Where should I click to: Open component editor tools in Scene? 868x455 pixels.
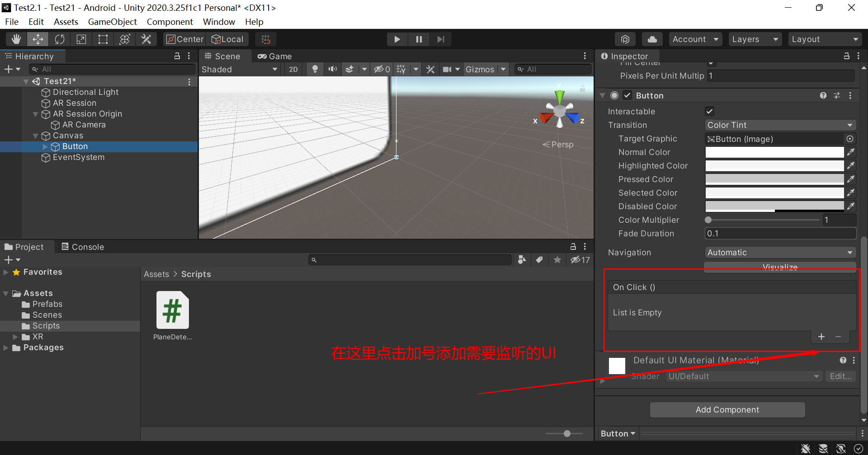point(430,69)
